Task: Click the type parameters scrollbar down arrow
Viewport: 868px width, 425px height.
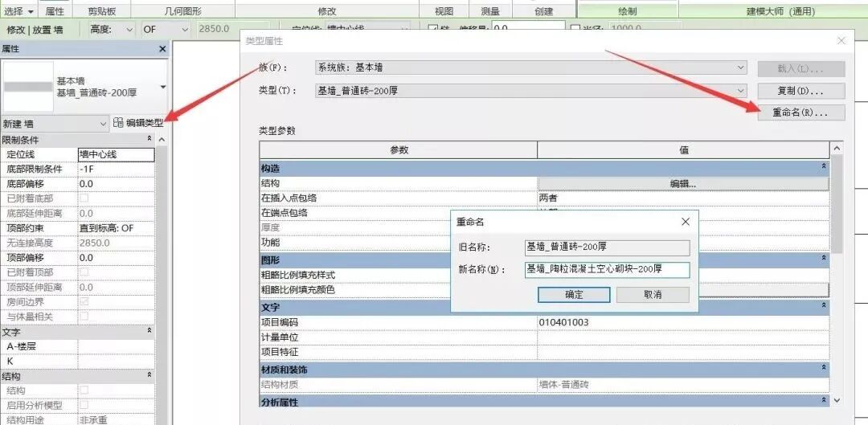Action: [x=837, y=400]
